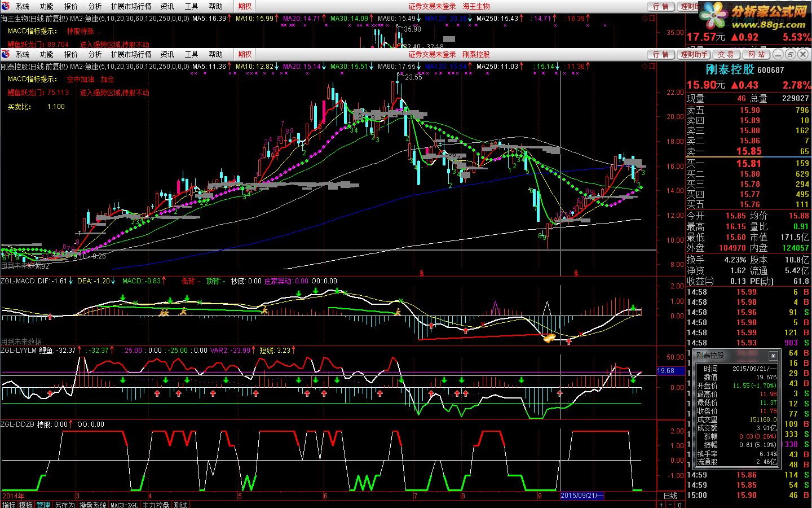Click app logo icon in 海王生物 menu bar
812x508 pixels.
[6, 6]
